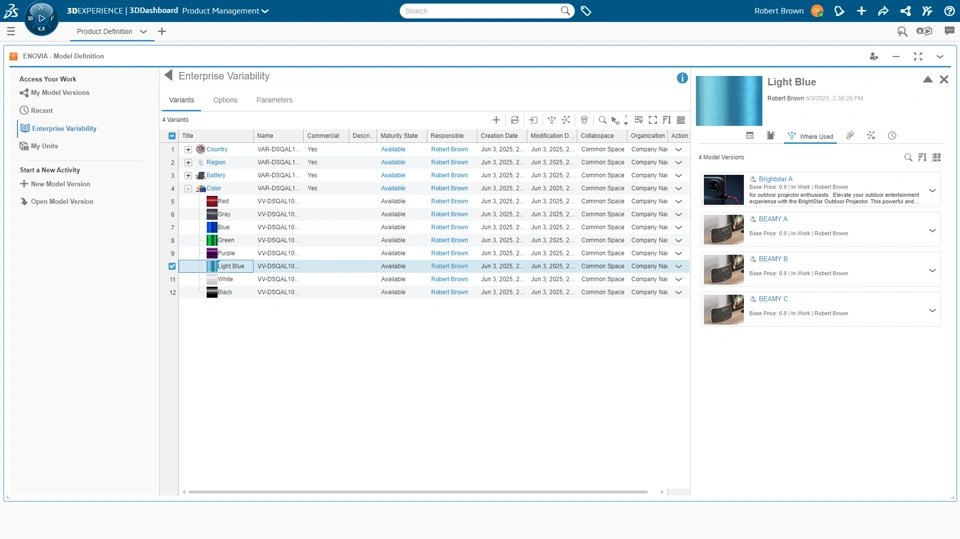Open the help question mark icon
This screenshot has height=539, width=960.
pos(949,11)
